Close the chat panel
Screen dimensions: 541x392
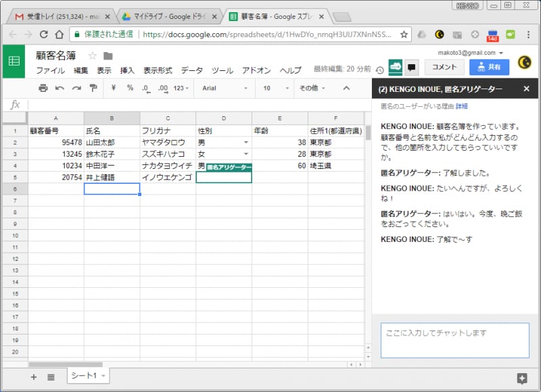click(x=526, y=89)
